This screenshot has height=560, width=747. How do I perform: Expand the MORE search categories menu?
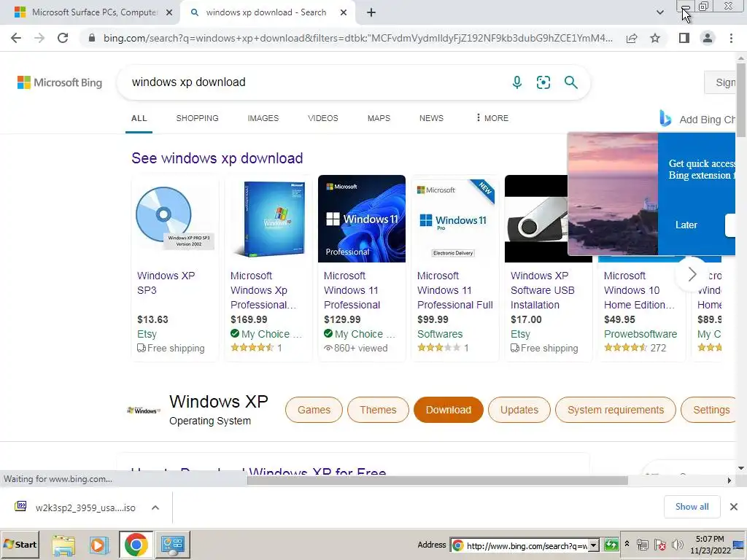[x=492, y=118]
